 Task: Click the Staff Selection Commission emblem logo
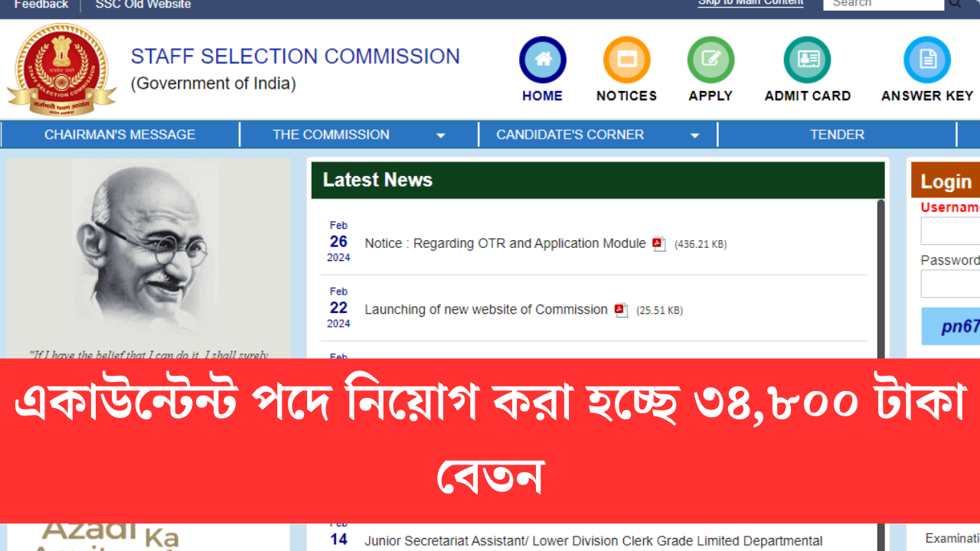tap(61, 69)
